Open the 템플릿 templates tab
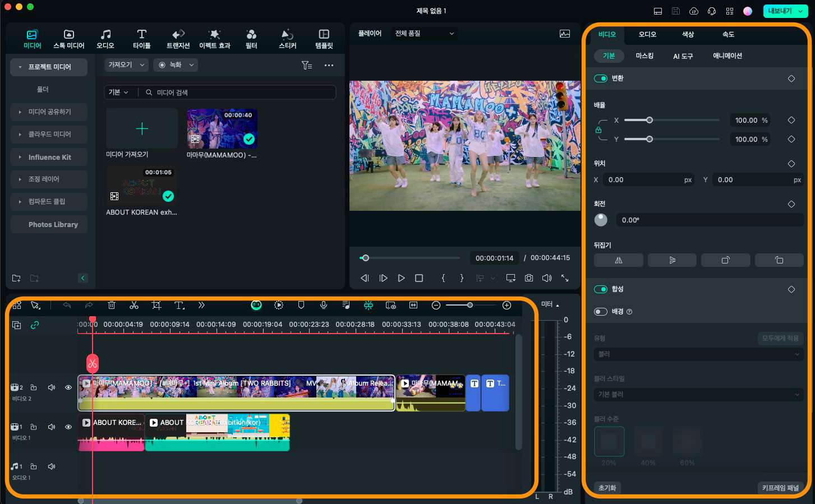Viewport: 815px width, 504px height. point(324,39)
